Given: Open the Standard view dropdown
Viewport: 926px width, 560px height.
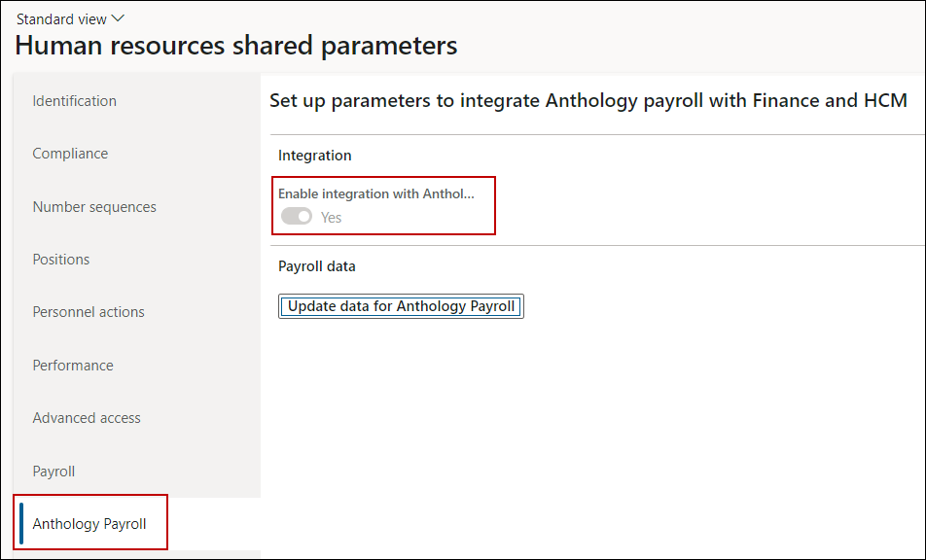Looking at the screenshot, I should pos(70,19).
